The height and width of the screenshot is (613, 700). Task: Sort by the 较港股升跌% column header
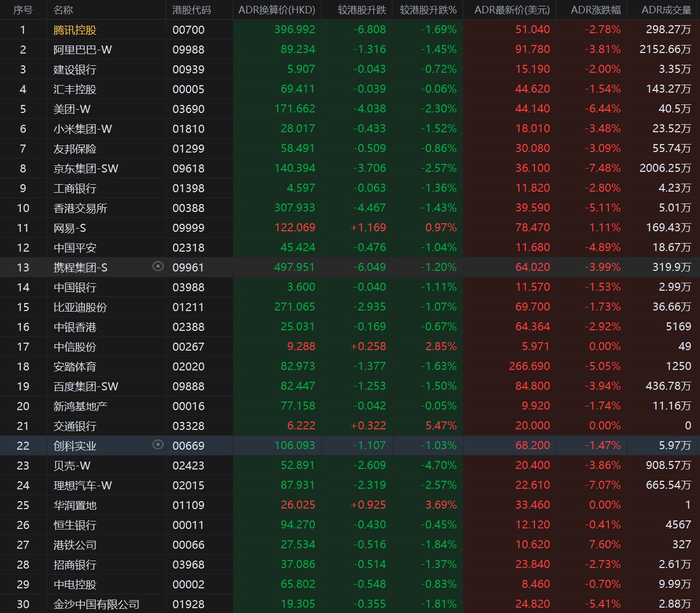point(428,10)
